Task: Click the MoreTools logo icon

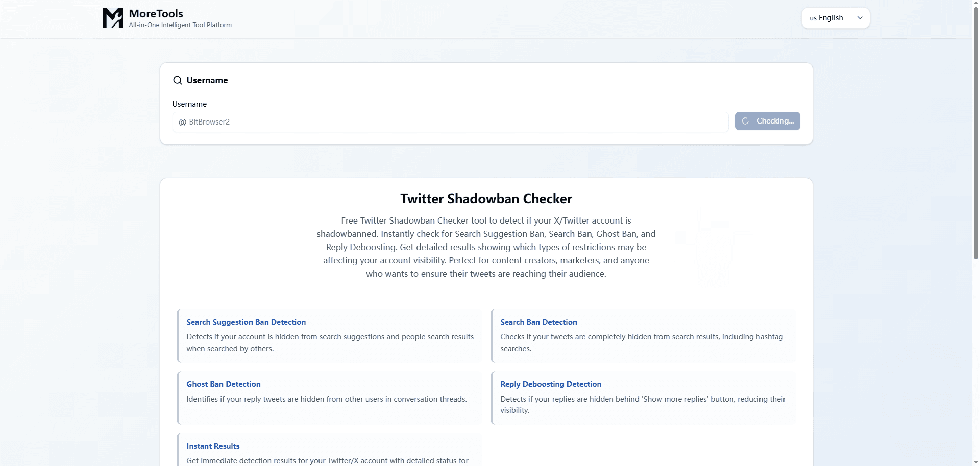Action: coord(112,18)
